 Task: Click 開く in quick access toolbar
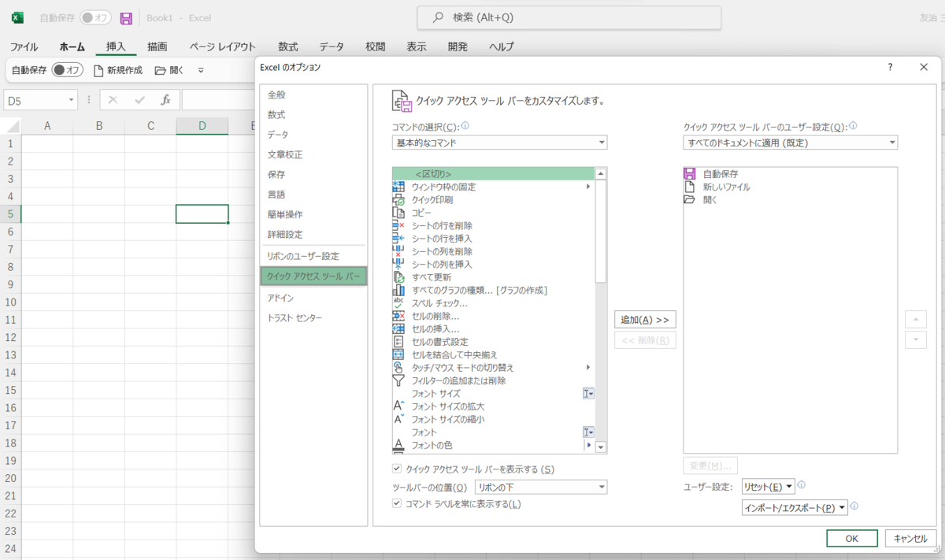pos(169,70)
